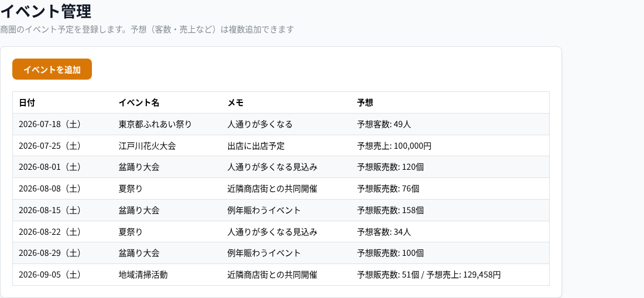Click 盆踊り大会 in the 2026-08-29 row
Screen dimensions: 644x298
coord(139,253)
